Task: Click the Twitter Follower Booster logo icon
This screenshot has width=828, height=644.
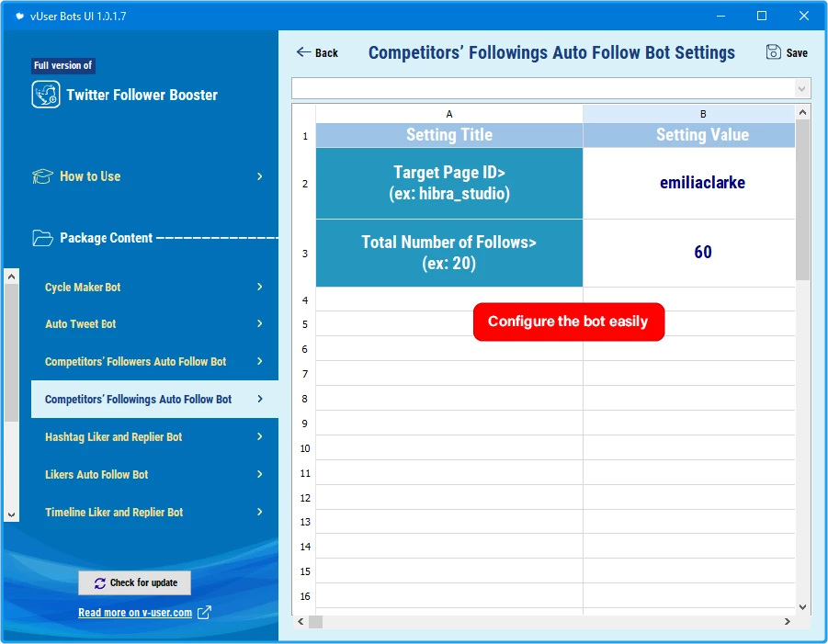Action: 45,95
